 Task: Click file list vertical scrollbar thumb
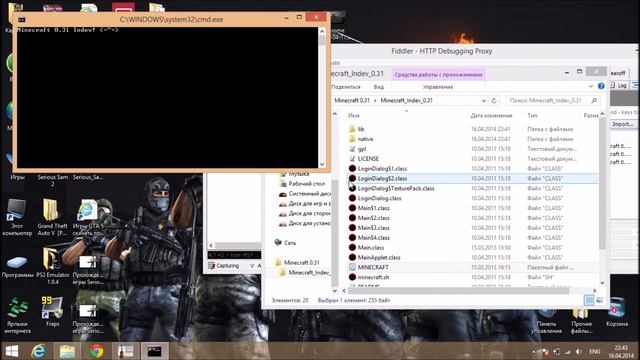[602, 184]
